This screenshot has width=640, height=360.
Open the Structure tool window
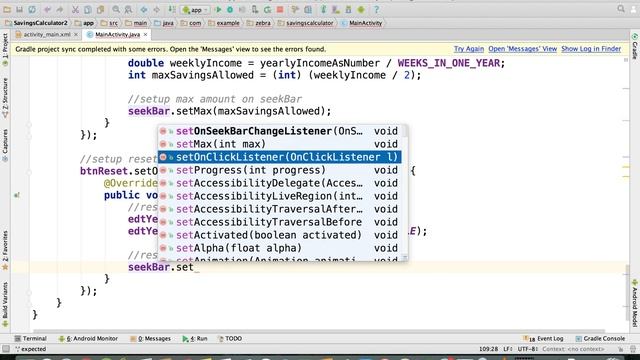[x=5, y=98]
